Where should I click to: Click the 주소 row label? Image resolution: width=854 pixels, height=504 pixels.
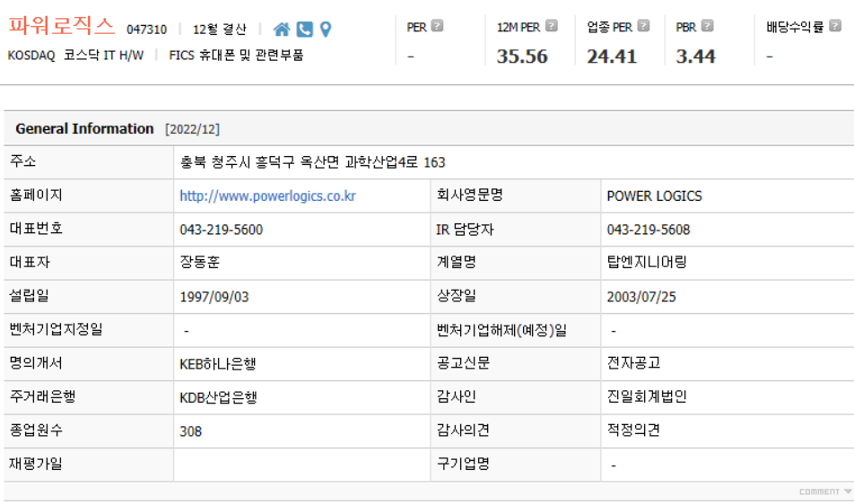coord(23,161)
